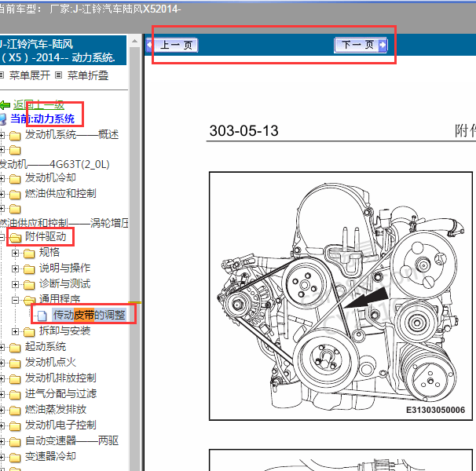Screen dimensions: 476x471
Task: Go to previous page with 上一页 button
Action: 172,46
